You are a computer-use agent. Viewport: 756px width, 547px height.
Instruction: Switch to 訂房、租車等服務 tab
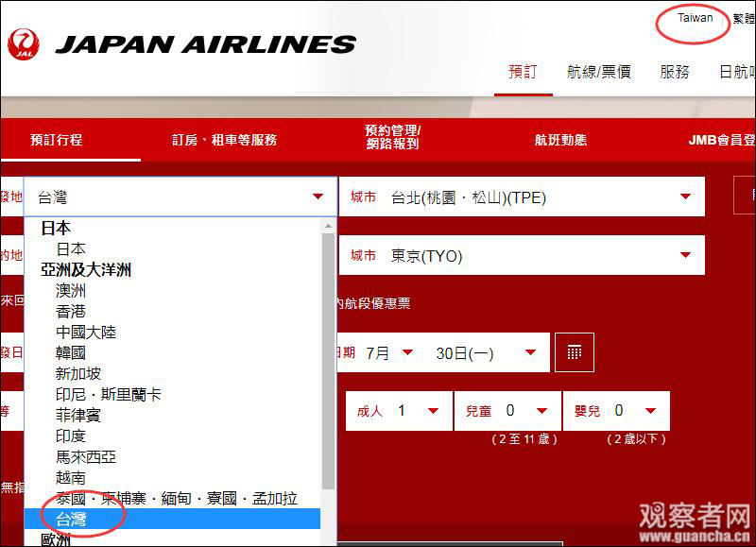coord(225,140)
